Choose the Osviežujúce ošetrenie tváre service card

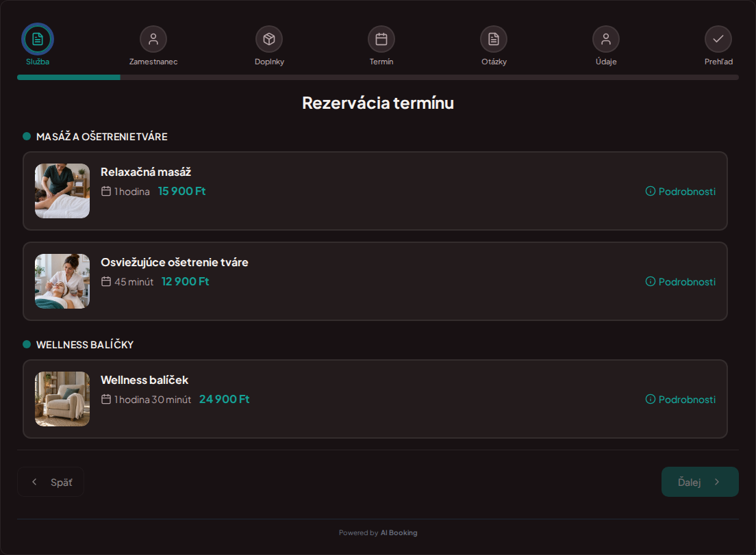(375, 281)
